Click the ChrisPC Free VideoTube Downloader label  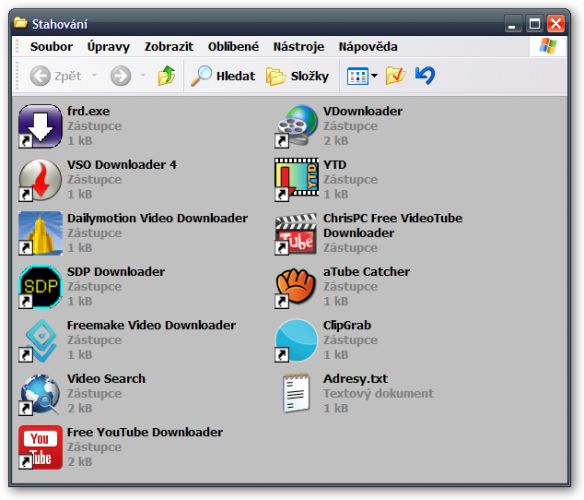pos(393,226)
